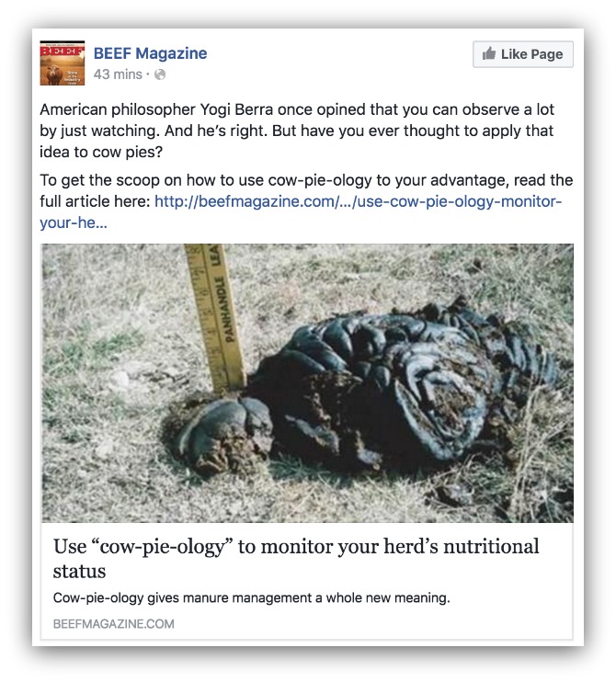This screenshot has height=682, width=616.
Task: Click the truncated 'your-he...' link continuation
Action: point(73,222)
